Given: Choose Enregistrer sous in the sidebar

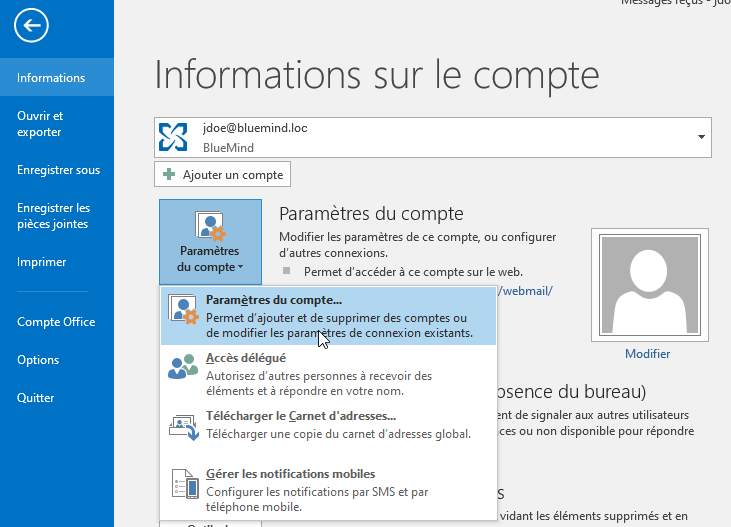Looking at the screenshot, I should pyautogui.click(x=57, y=170).
